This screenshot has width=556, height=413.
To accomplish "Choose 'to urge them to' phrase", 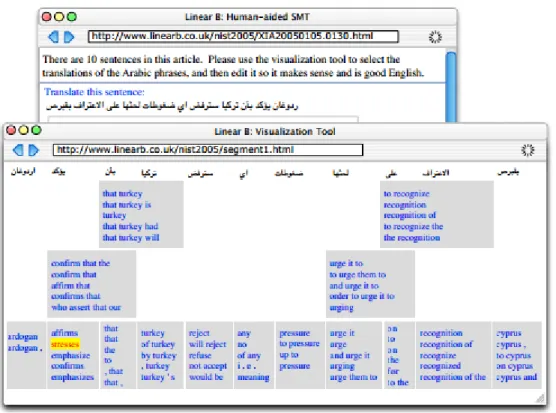I will click(x=357, y=274).
